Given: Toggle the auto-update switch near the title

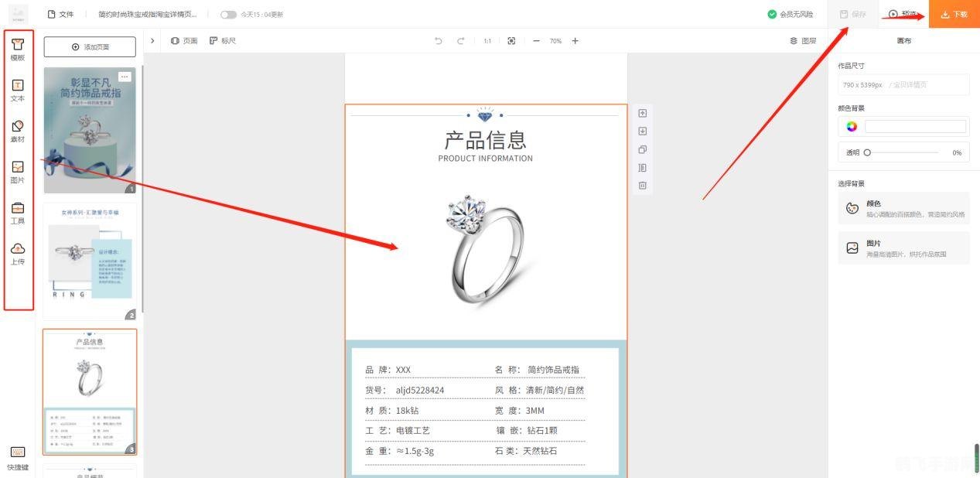Looking at the screenshot, I should [228, 14].
